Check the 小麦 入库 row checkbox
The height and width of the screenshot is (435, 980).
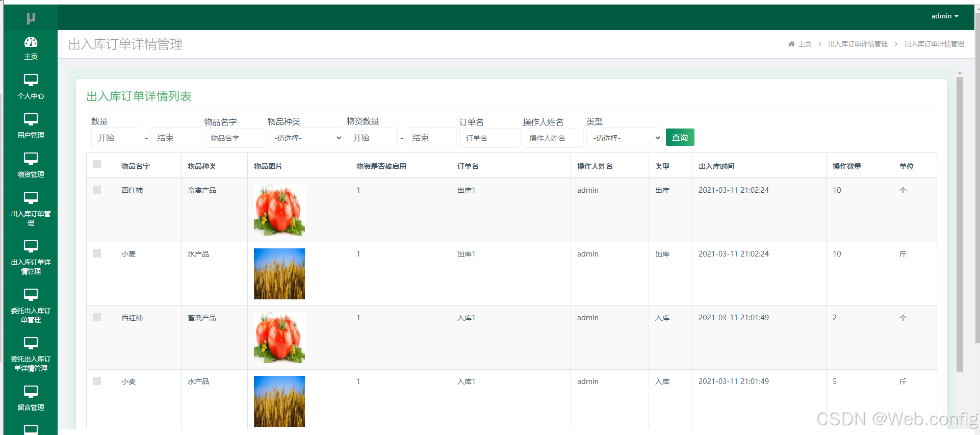(x=97, y=381)
